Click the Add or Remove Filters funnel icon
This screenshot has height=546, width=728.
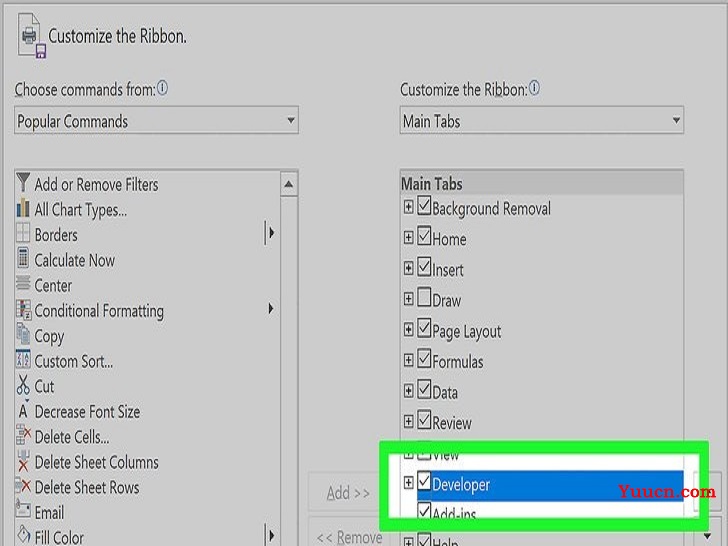click(23, 183)
